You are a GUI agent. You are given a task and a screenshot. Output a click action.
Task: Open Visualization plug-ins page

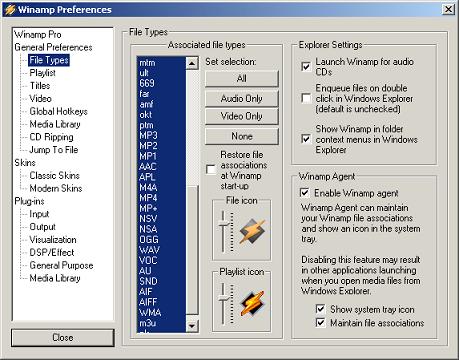coord(53,240)
